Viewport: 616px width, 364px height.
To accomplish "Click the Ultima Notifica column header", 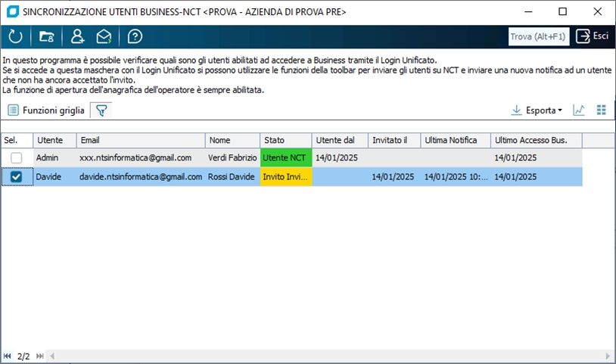I will point(456,140).
